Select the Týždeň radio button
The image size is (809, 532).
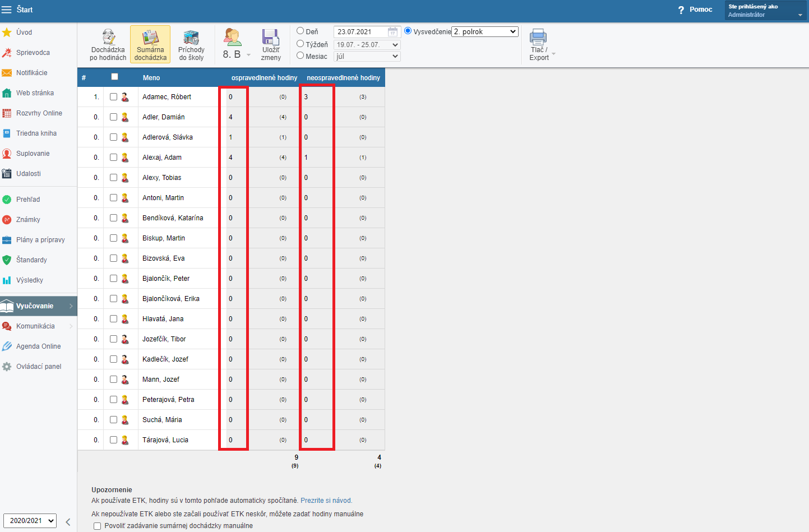coord(301,44)
